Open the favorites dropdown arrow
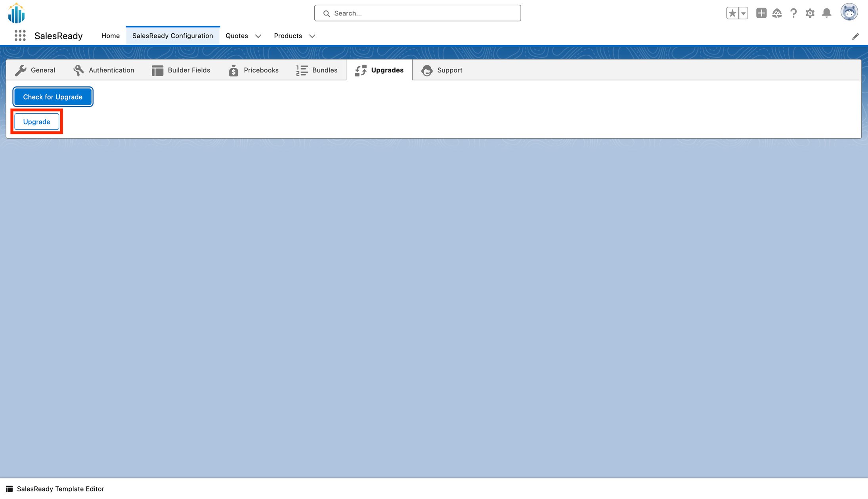The height and width of the screenshot is (499, 868). click(x=743, y=13)
